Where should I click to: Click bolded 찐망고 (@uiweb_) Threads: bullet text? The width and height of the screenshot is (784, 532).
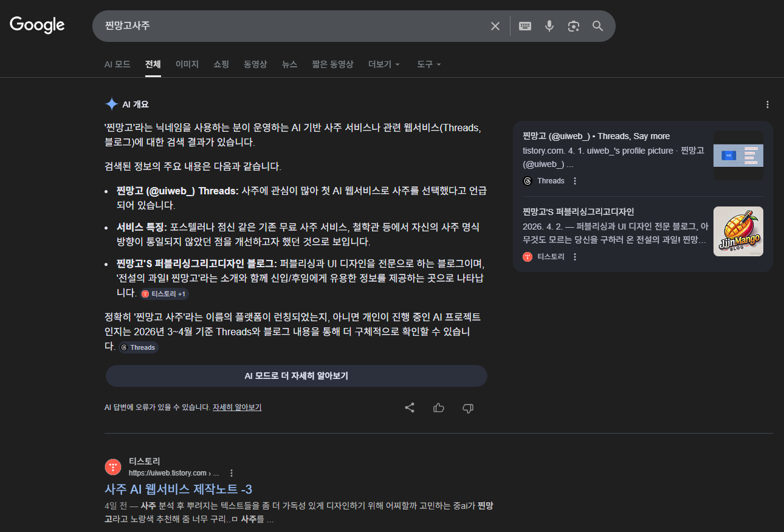[x=178, y=191]
